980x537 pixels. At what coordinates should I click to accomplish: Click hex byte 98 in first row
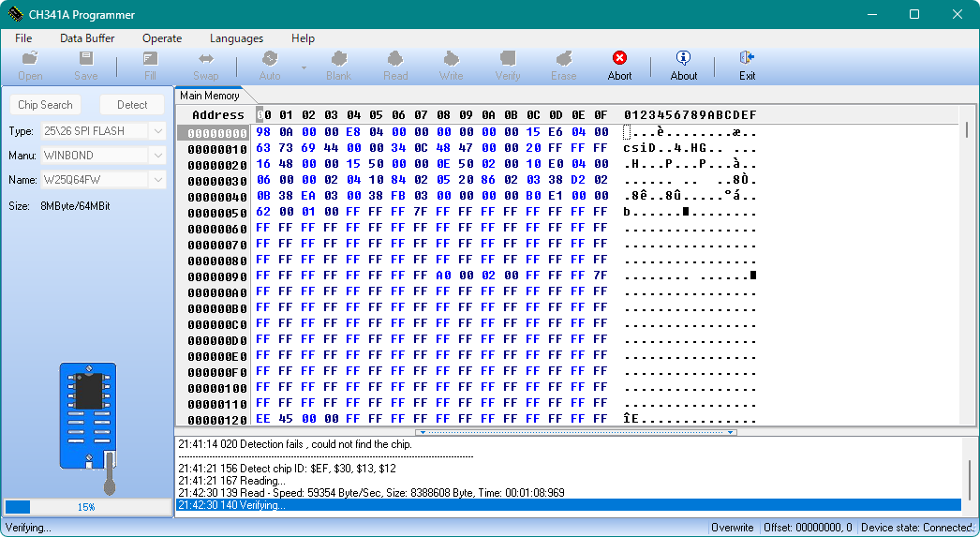(263, 132)
